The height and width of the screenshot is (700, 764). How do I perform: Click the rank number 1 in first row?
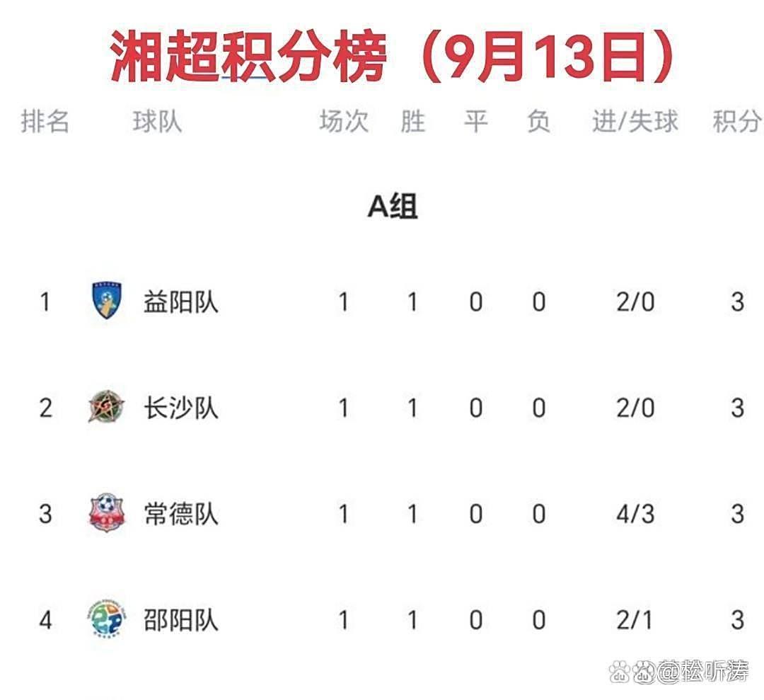coord(45,302)
